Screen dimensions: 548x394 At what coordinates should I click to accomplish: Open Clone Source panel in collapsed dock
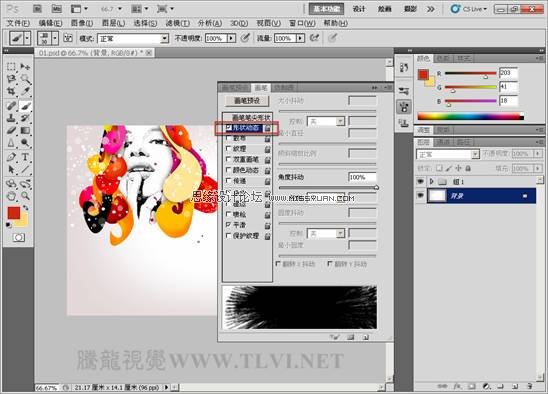coord(404,123)
